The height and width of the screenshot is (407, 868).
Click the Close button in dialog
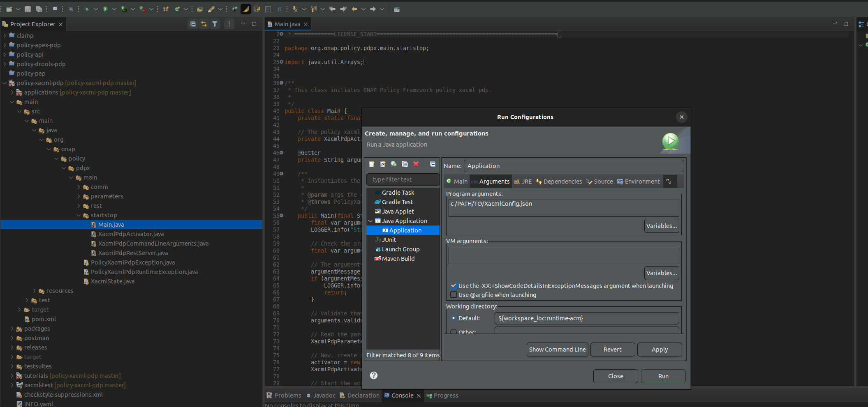pos(616,376)
